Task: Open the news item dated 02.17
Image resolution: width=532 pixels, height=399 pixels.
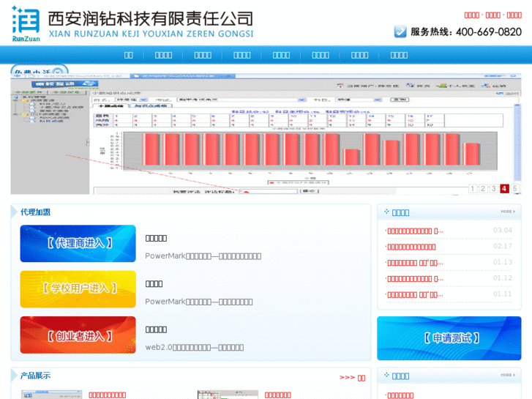Action: (411, 247)
